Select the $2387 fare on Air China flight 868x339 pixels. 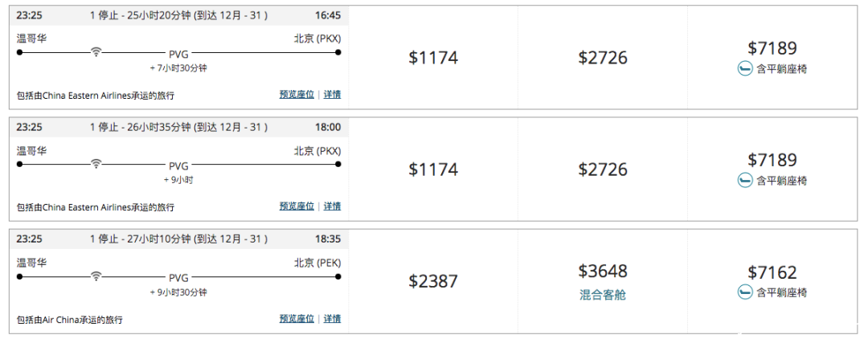point(433,281)
